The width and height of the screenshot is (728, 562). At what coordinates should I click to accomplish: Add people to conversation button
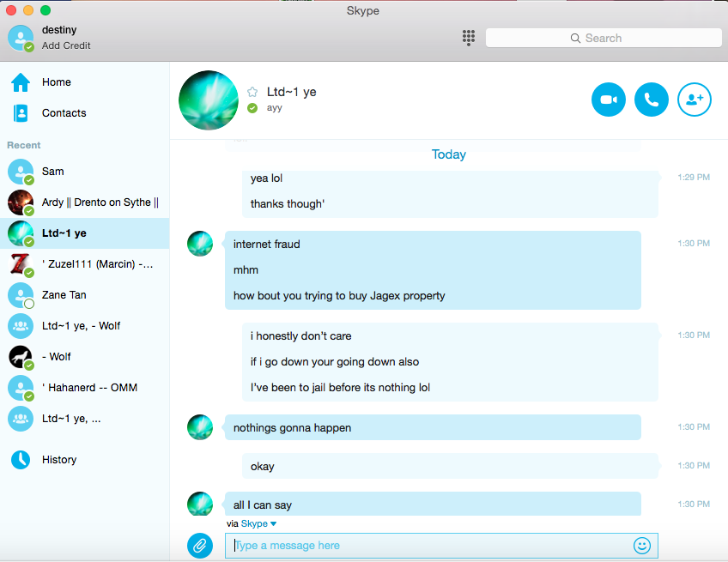695,100
